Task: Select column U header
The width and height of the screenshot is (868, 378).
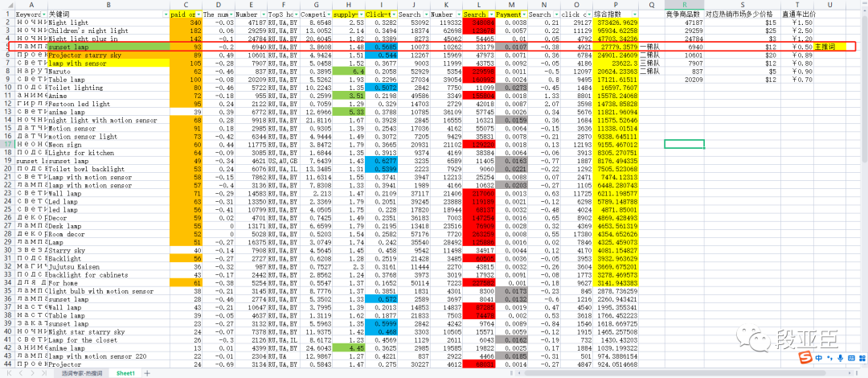Action: pos(829,5)
